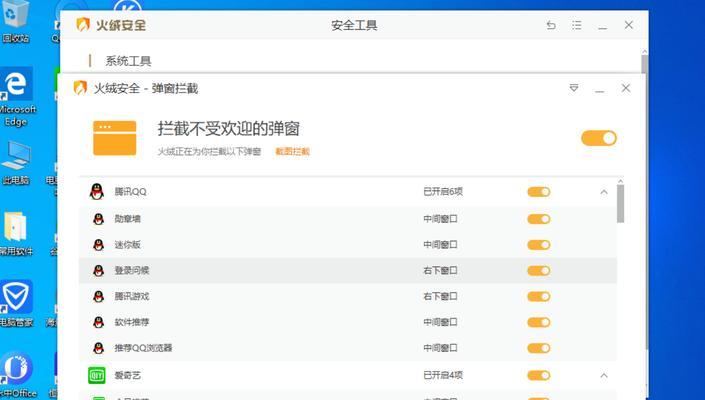Select the 推荐QQ浏览器 row label

pyautogui.click(x=143, y=348)
